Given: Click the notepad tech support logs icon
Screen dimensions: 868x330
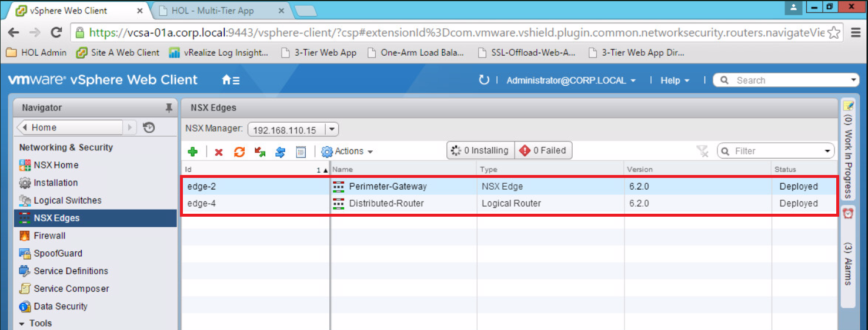Looking at the screenshot, I should [x=301, y=151].
